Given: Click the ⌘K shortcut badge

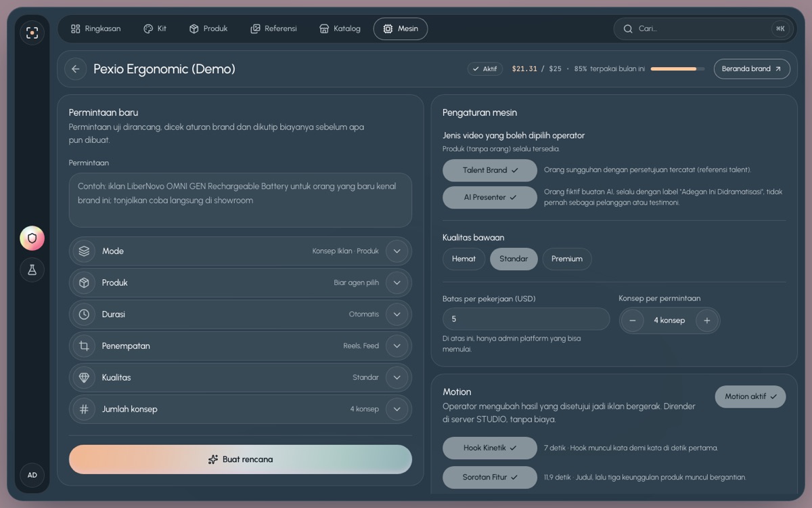Looking at the screenshot, I should (780, 28).
